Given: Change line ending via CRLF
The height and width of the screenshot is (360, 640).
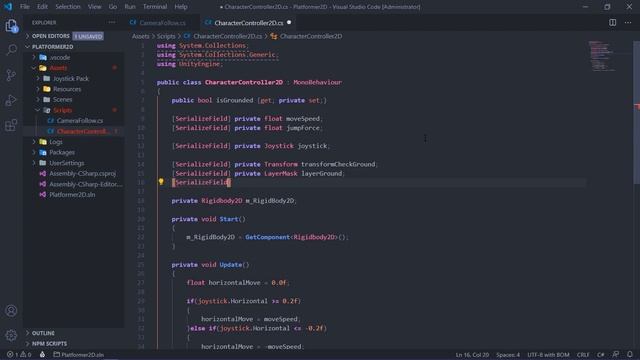Looking at the screenshot, I should pyautogui.click(x=583, y=355).
